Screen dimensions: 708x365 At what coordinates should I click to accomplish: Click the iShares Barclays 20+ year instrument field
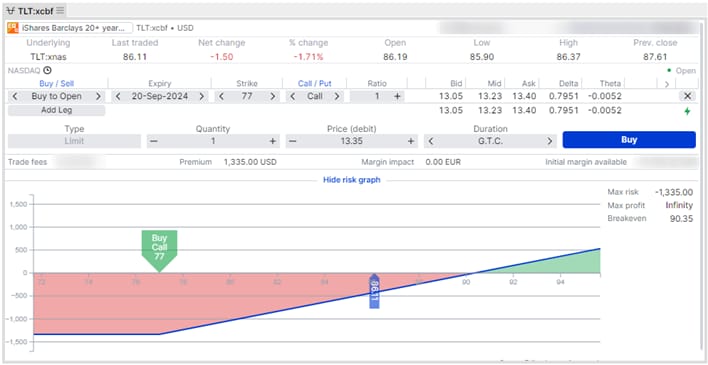[x=75, y=28]
